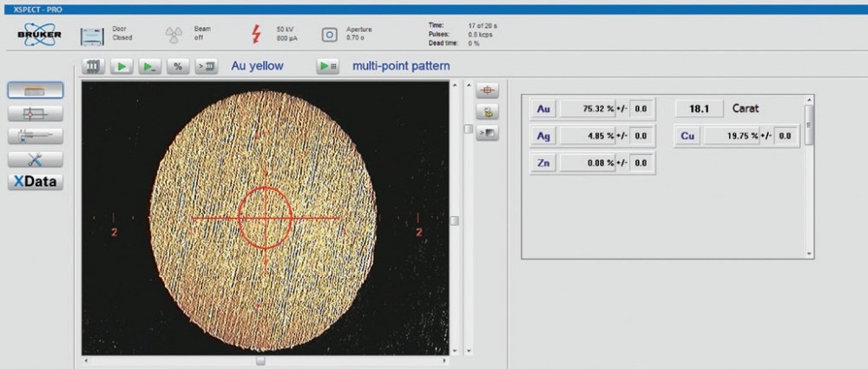Select the caliper measurement sidebar button
The width and height of the screenshot is (868, 369).
pos(36,135)
